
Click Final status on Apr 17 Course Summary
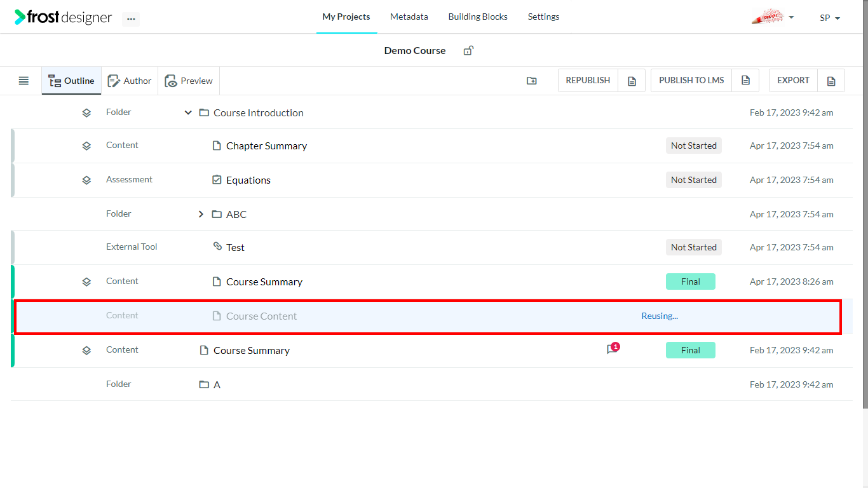(x=691, y=281)
